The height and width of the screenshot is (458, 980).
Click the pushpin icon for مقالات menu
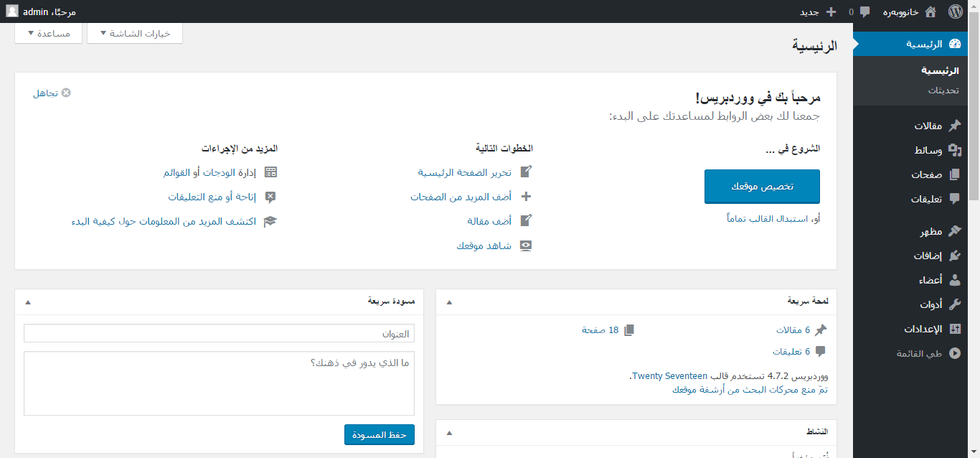pos(954,126)
